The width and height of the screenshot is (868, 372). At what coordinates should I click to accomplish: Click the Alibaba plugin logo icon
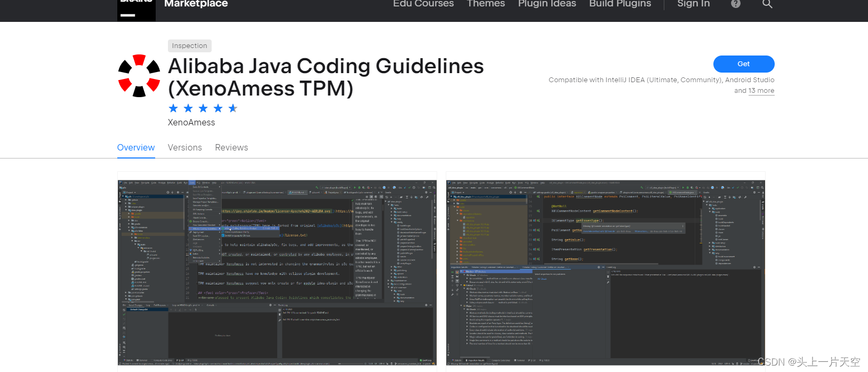[139, 76]
